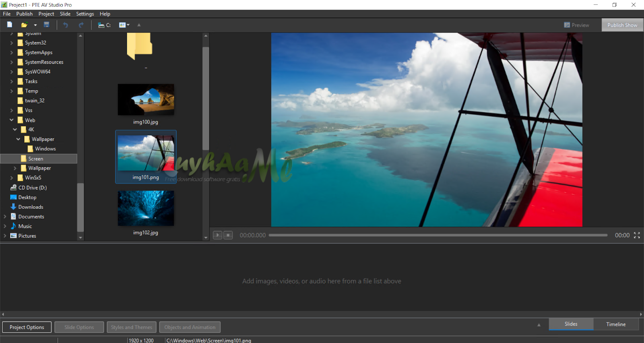Click the Objects and Animation button

pyautogui.click(x=190, y=327)
